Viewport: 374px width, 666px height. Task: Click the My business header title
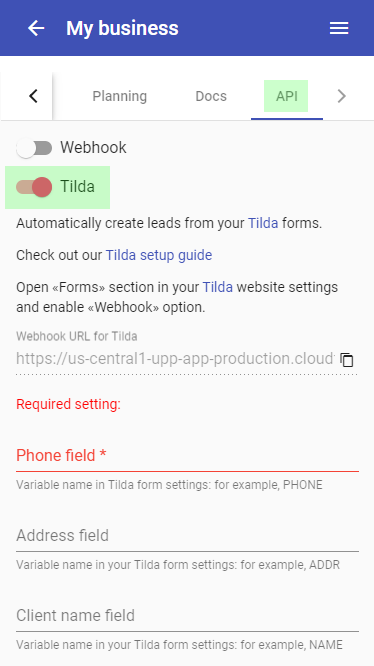[x=122, y=28]
